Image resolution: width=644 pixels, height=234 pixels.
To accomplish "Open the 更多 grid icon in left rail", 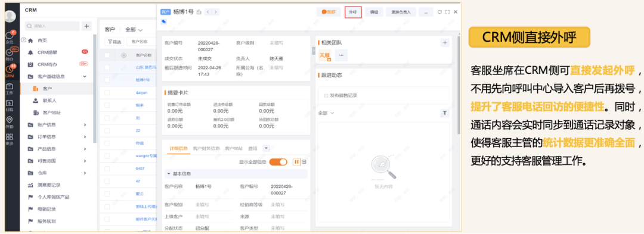I will 10,139.
